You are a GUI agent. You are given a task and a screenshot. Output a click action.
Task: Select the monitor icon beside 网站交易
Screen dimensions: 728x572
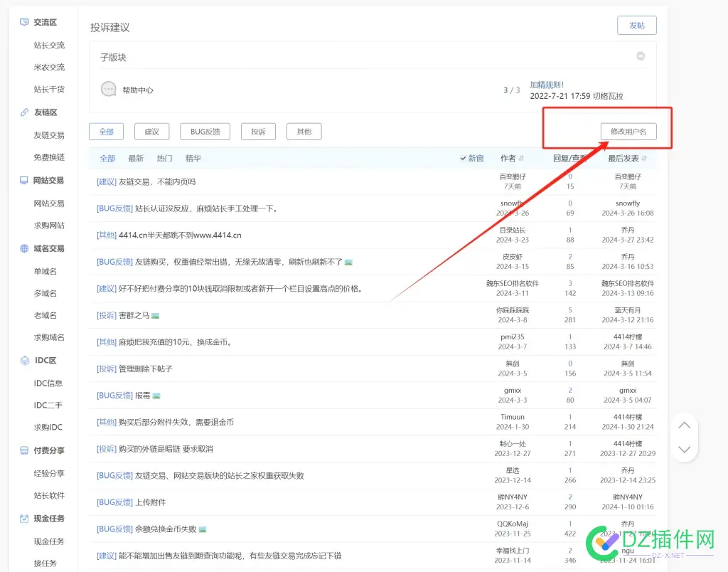coord(23,181)
